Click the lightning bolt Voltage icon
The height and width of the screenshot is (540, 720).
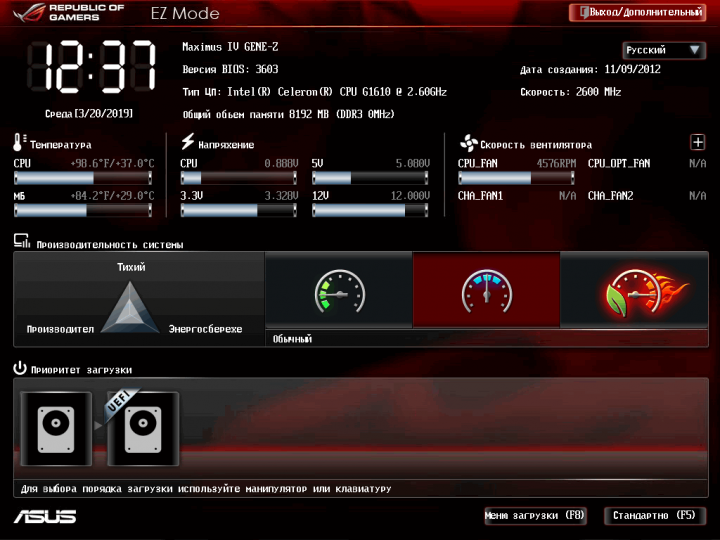pos(187,141)
